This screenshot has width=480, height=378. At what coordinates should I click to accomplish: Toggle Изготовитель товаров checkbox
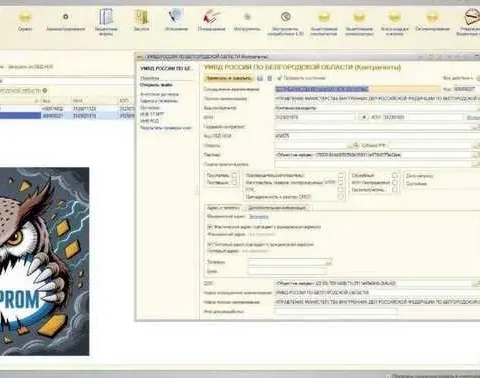pos(341,182)
